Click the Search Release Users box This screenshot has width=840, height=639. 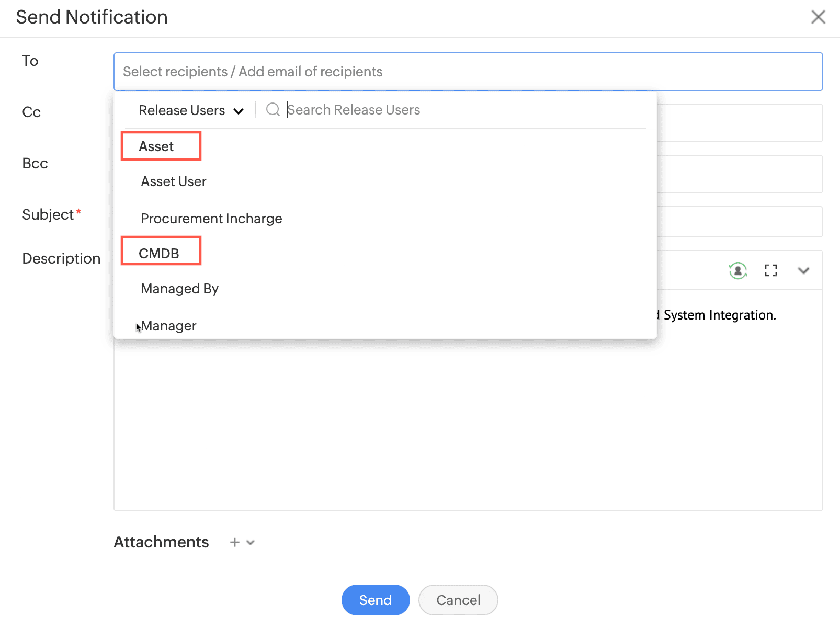tap(460, 110)
